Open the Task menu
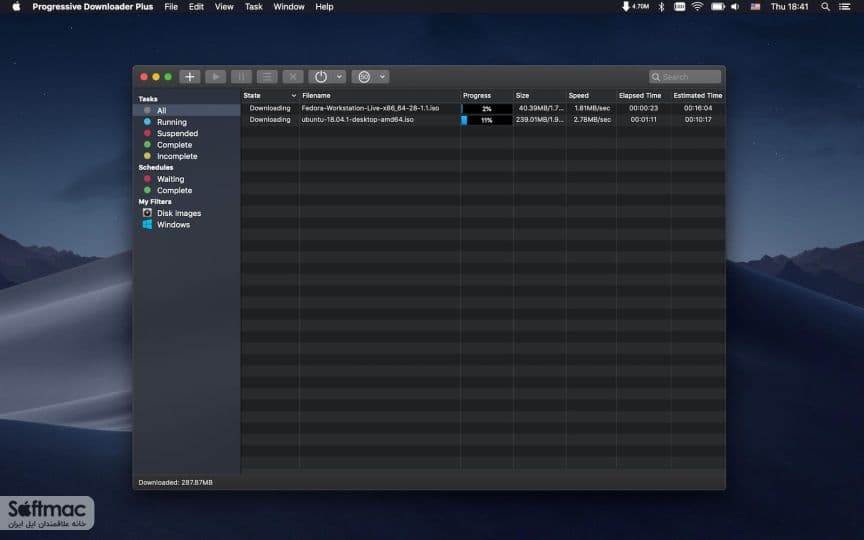This screenshot has height=540, width=864. (x=253, y=7)
